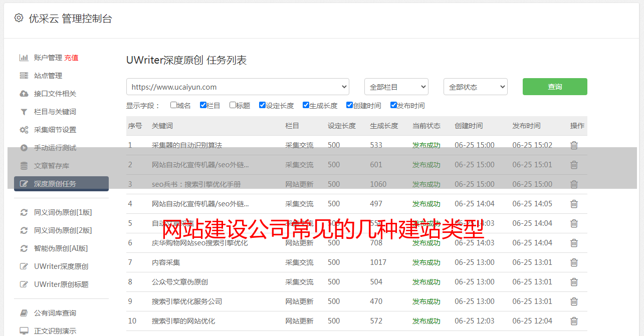Click the 发布时间 column header
This screenshot has height=336, width=644.
[526, 126]
